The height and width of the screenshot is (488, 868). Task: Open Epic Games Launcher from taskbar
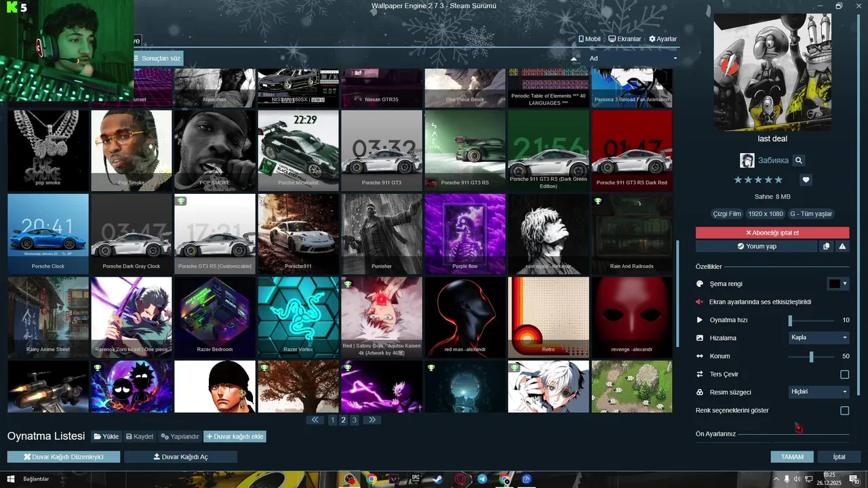click(x=416, y=479)
